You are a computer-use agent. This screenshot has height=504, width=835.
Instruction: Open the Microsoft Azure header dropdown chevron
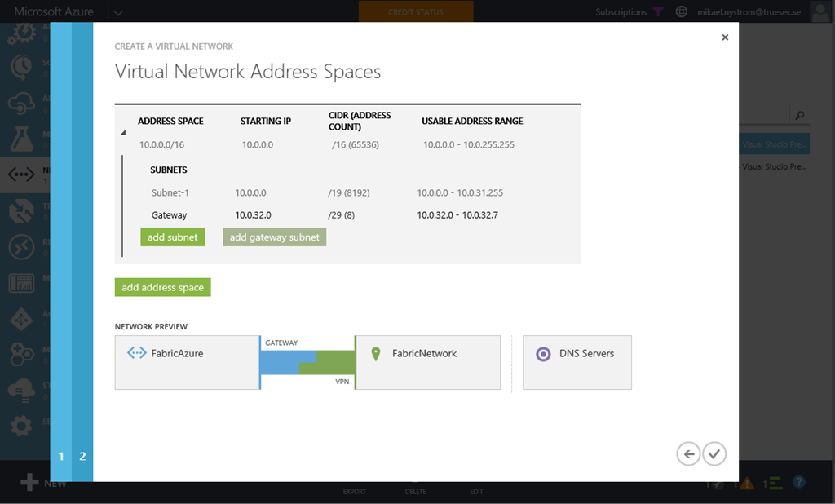pos(118,12)
